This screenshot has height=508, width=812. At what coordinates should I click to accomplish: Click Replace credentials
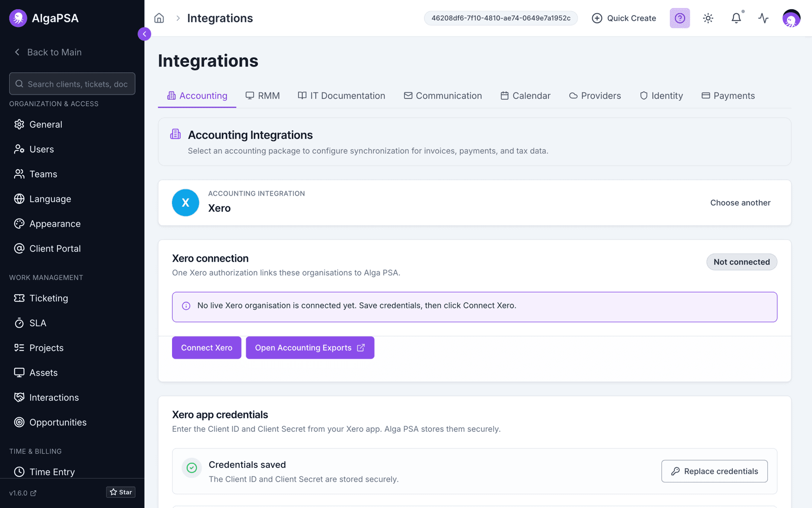pos(715,471)
